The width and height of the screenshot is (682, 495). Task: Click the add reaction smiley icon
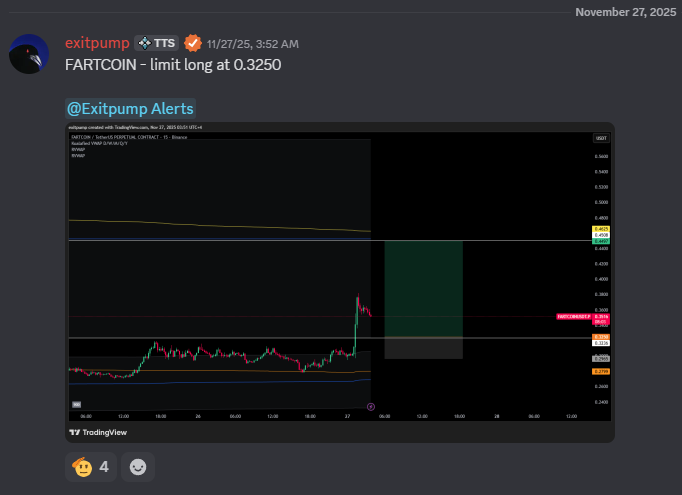pos(138,467)
